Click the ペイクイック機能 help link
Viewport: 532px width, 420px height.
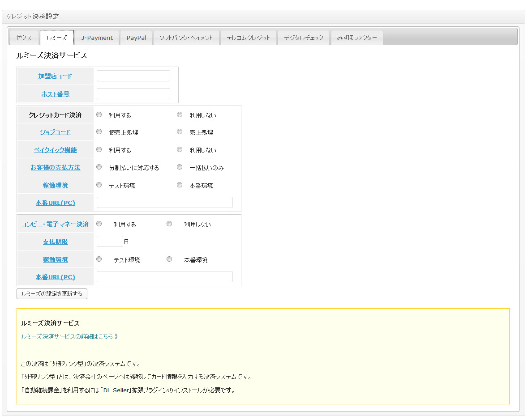55,150
